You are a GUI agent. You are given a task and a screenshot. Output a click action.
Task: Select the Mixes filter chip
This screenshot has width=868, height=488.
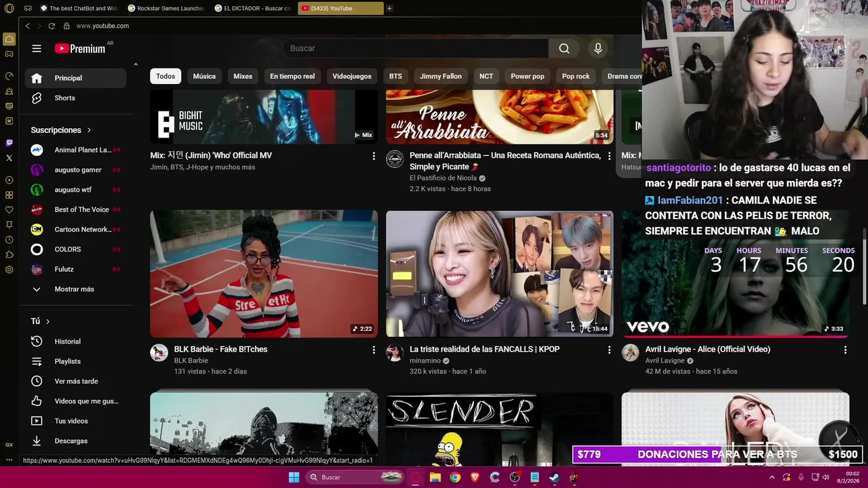tap(243, 77)
